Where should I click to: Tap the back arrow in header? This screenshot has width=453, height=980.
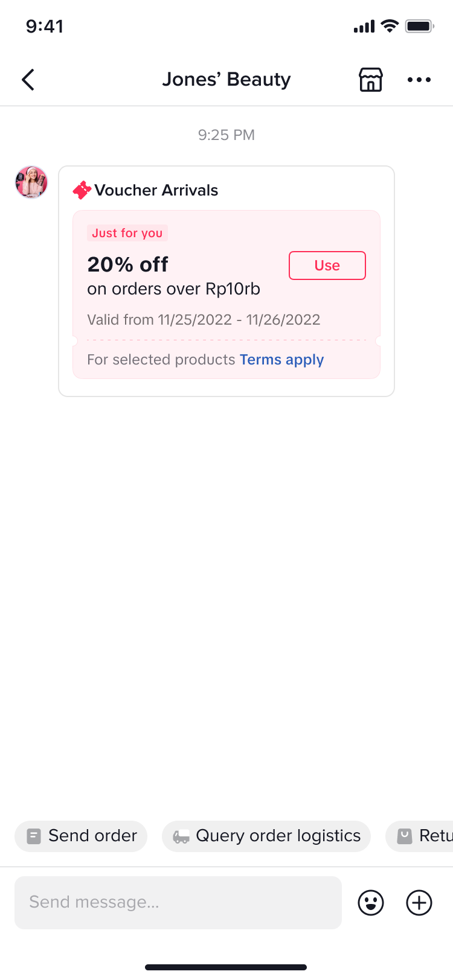[28, 80]
